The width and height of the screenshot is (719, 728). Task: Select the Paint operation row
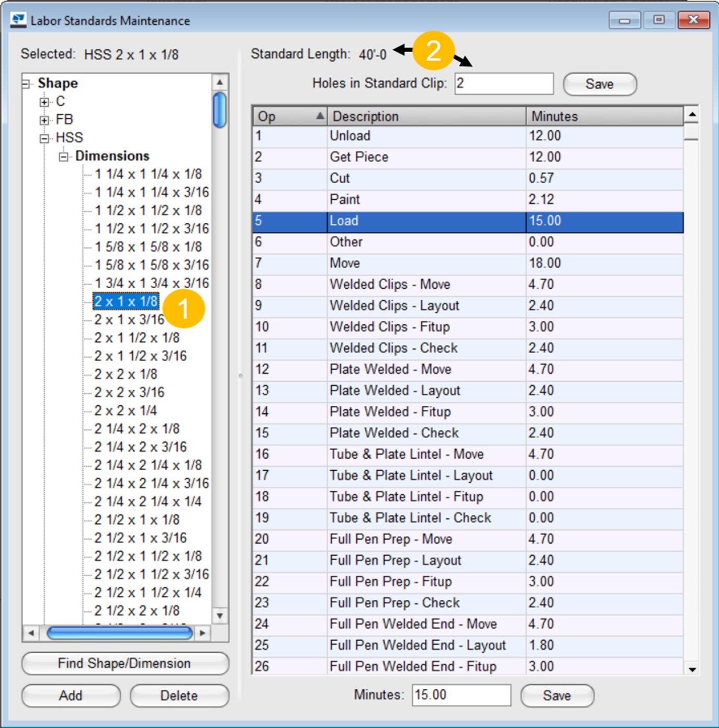click(467, 199)
